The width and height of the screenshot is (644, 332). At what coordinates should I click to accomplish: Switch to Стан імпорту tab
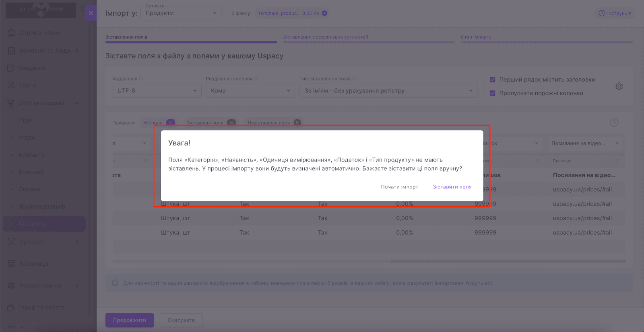pyautogui.click(x=476, y=37)
